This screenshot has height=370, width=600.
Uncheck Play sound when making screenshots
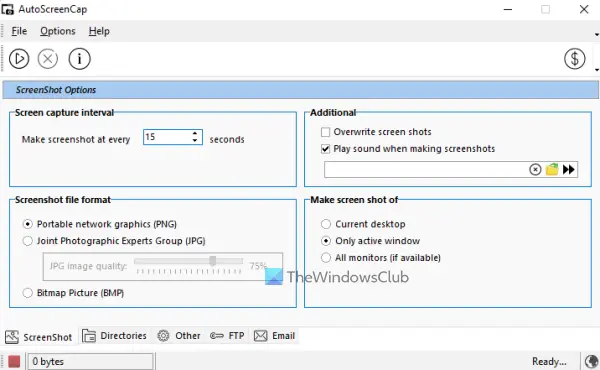325,149
